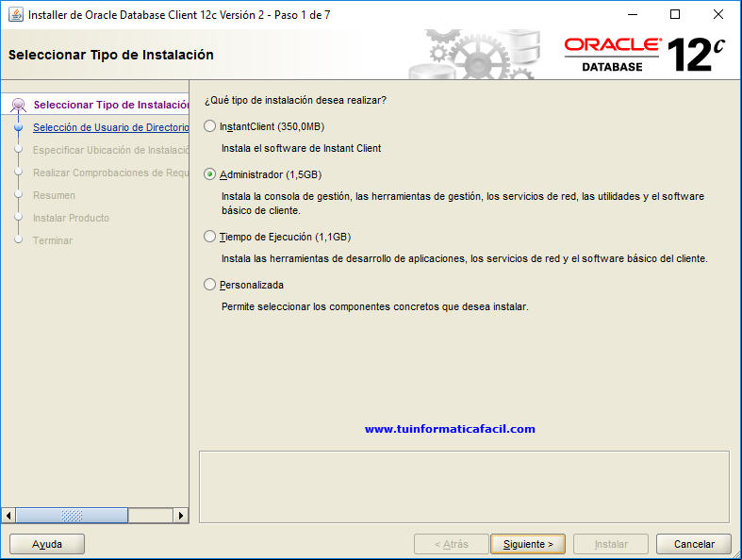
Task: Maximize the installer window
Action: (x=675, y=15)
